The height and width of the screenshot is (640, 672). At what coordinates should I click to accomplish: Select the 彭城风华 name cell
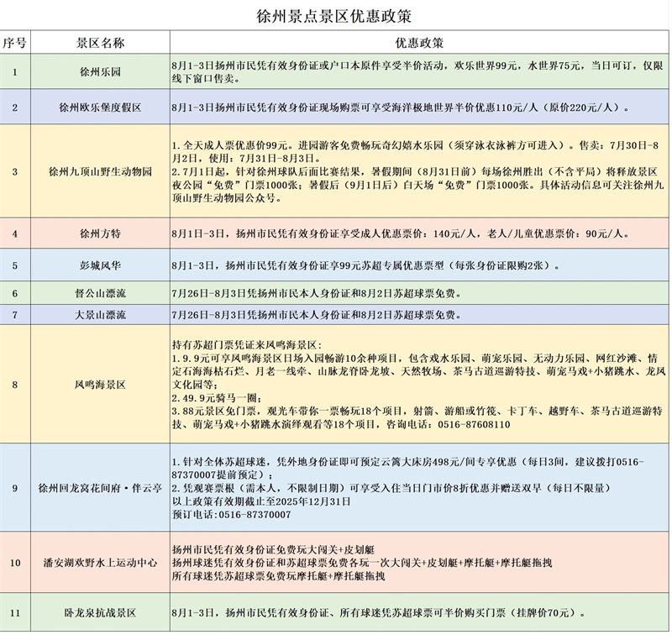(100, 265)
